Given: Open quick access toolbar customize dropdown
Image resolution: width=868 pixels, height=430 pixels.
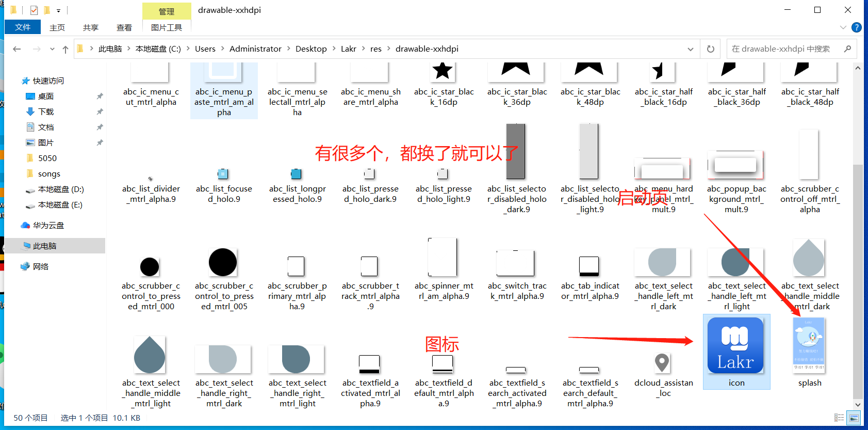Looking at the screenshot, I should pos(59,10).
